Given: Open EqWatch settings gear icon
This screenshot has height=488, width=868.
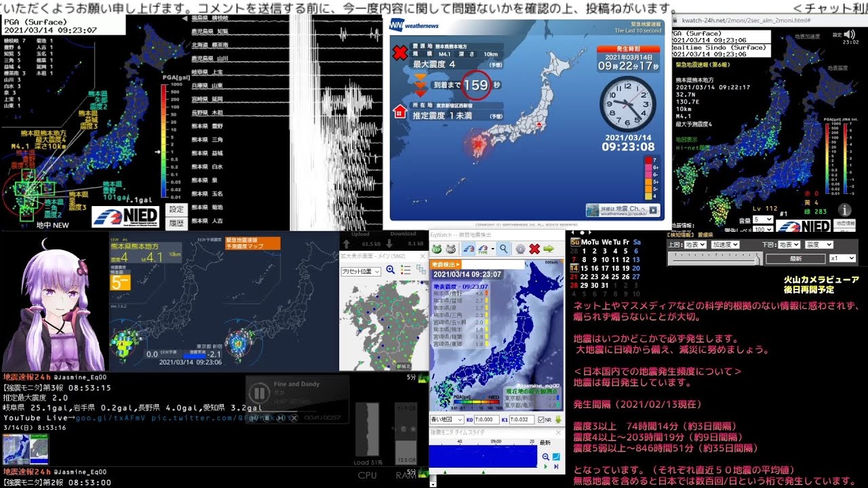Looking at the screenshot, I should pyautogui.click(x=520, y=249).
